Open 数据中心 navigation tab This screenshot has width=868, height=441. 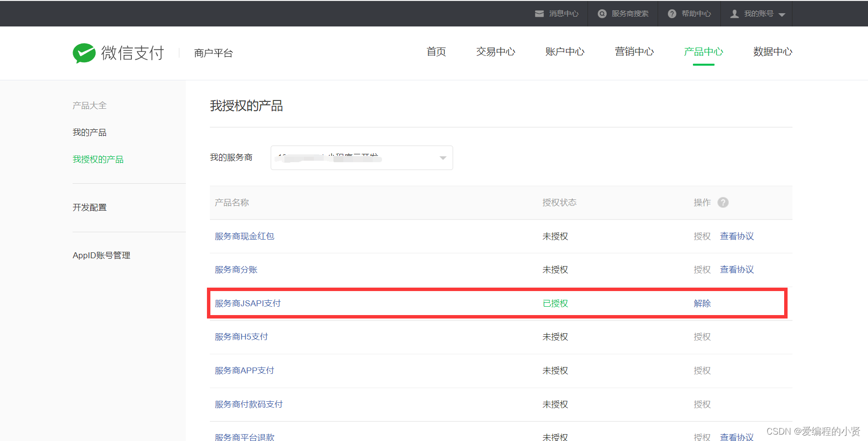click(773, 51)
